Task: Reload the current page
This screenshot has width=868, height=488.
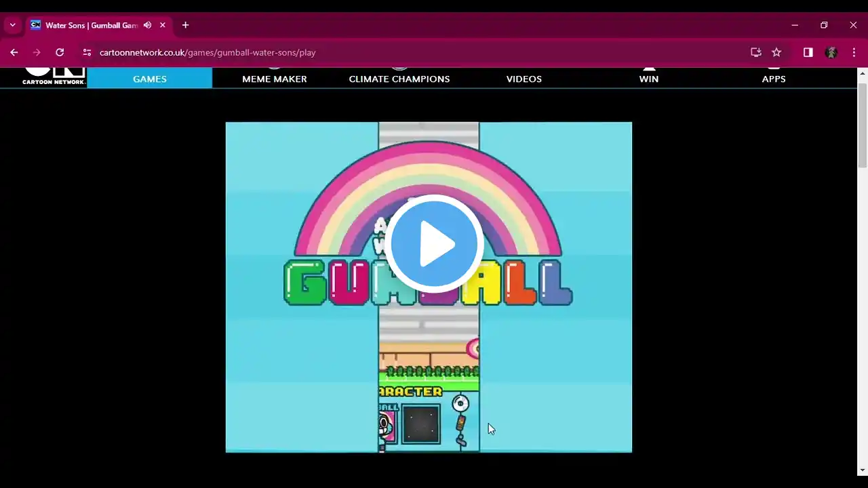Action: (x=60, y=52)
